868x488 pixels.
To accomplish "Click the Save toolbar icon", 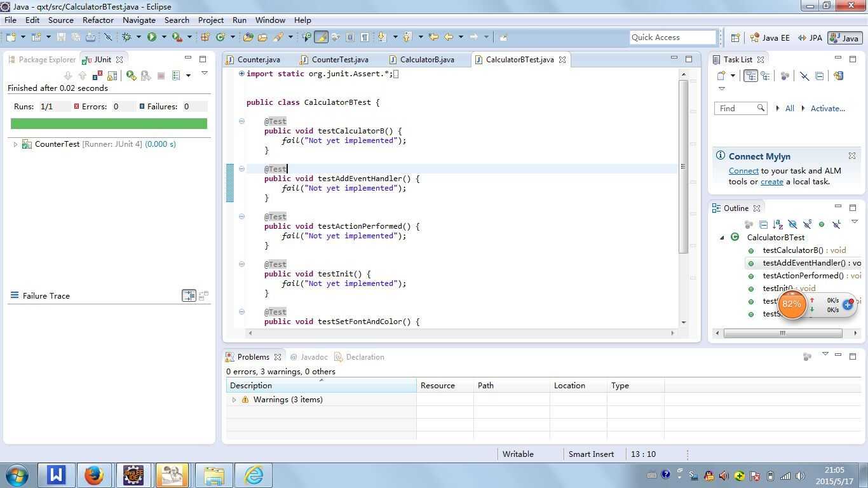I will point(61,37).
